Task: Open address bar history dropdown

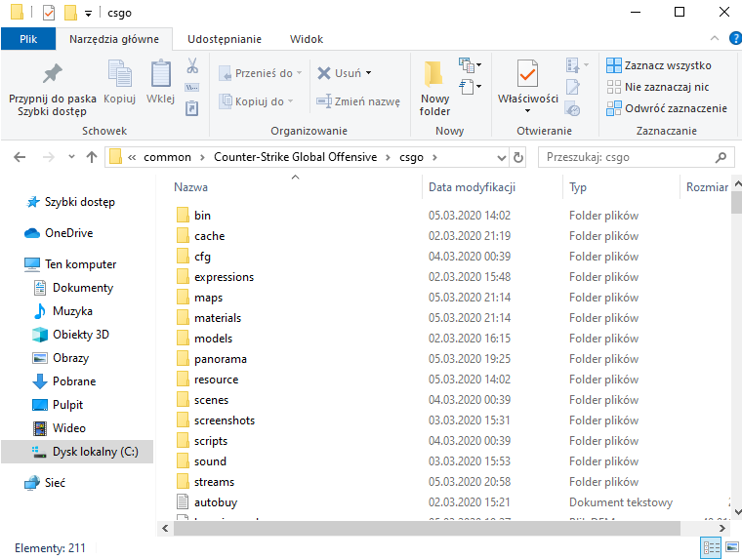Action: [502, 157]
